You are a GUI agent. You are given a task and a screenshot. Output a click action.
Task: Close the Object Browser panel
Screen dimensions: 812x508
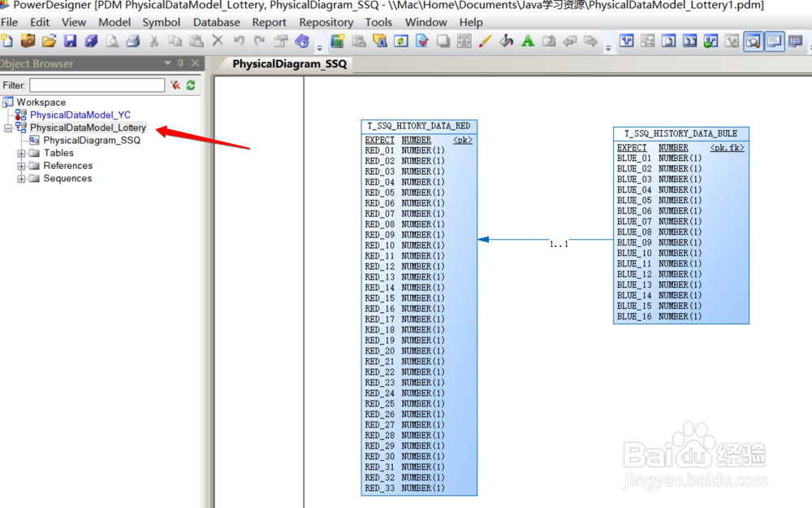195,63
